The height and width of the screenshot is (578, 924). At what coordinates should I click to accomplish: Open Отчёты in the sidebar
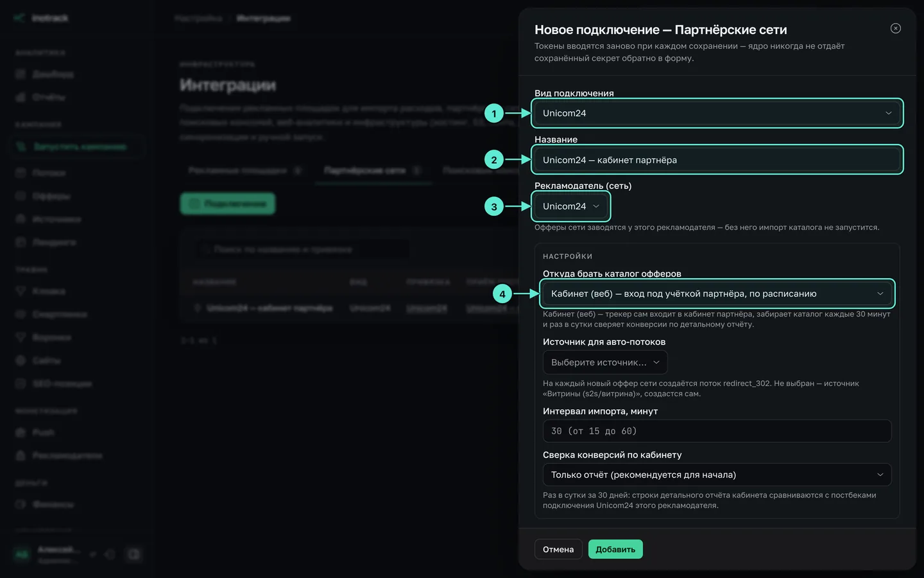coord(49,97)
